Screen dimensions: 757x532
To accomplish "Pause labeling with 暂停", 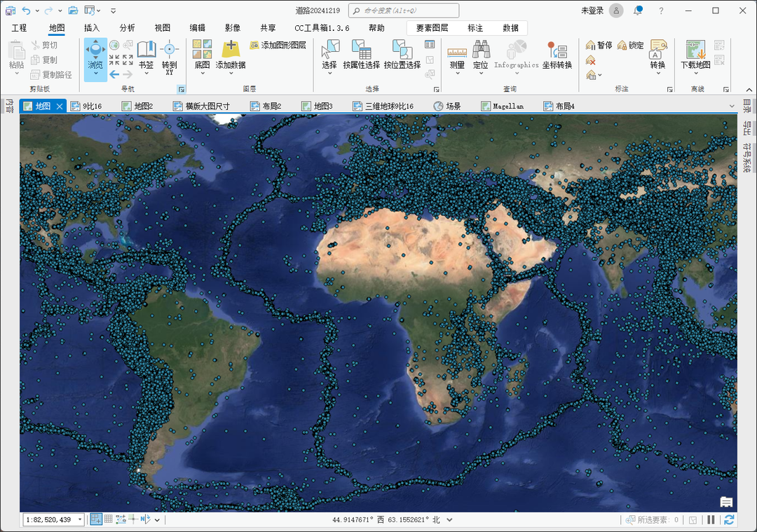I will [x=599, y=45].
